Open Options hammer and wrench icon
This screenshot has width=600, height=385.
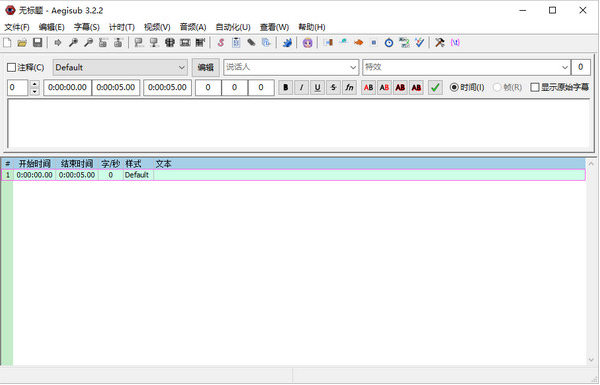tap(440, 42)
